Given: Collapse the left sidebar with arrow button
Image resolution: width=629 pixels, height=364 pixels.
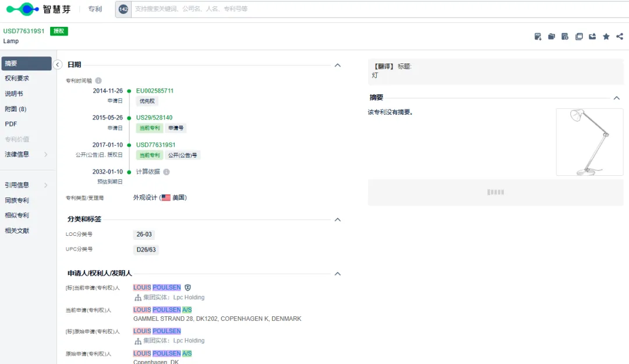Looking at the screenshot, I should pyautogui.click(x=57, y=65).
